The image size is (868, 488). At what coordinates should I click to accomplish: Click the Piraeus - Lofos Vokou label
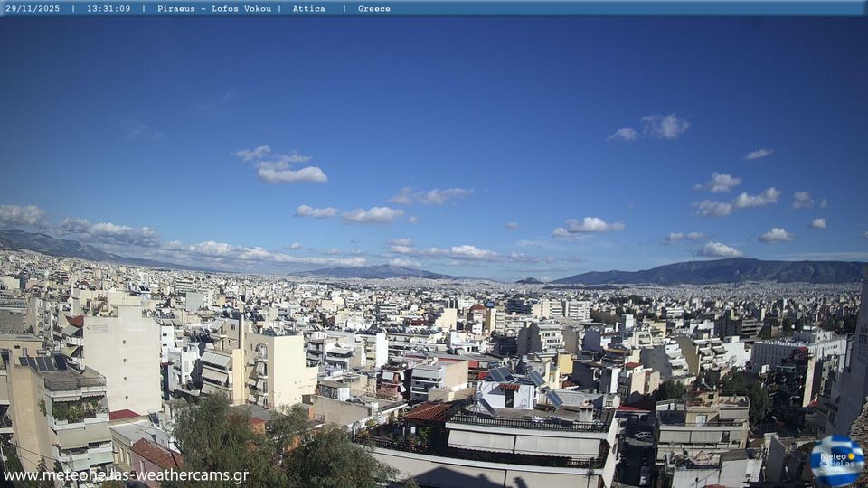click(x=214, y=8)
